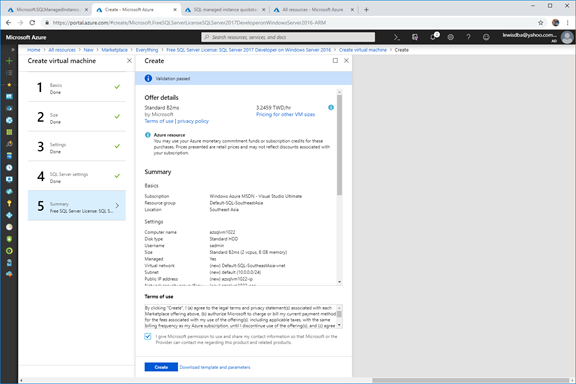
Task: Open the blue SQL database cylinder sidebar icon
Action: [x=9, y=156]
